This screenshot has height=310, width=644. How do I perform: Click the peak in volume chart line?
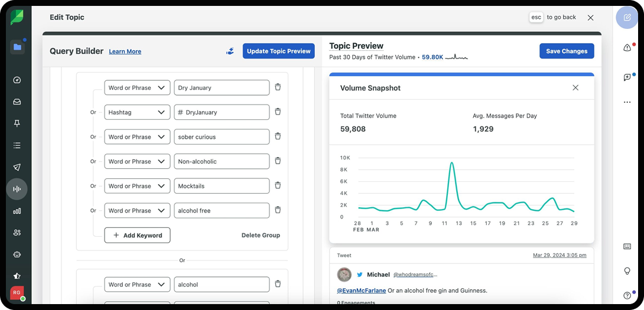pyautogui.click(x=452, y=163)
